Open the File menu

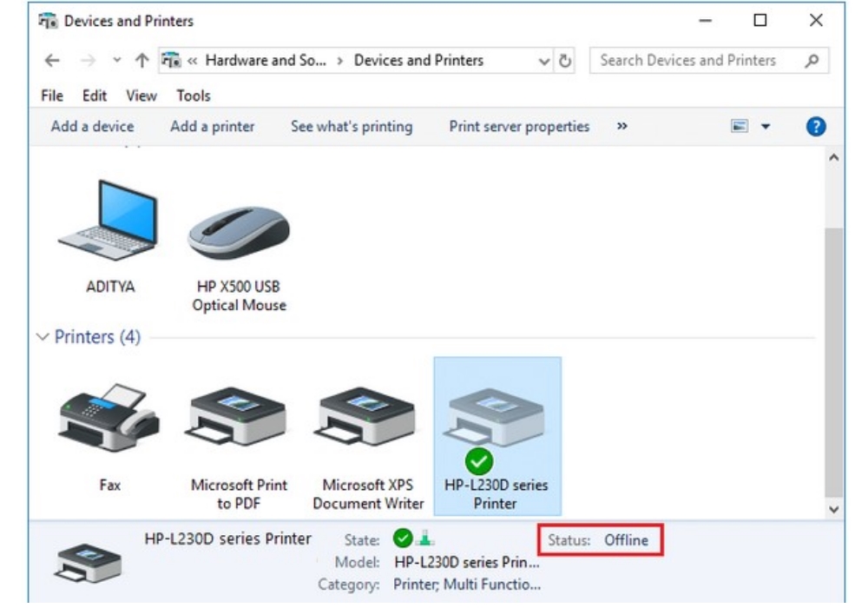tap(52, 96)
